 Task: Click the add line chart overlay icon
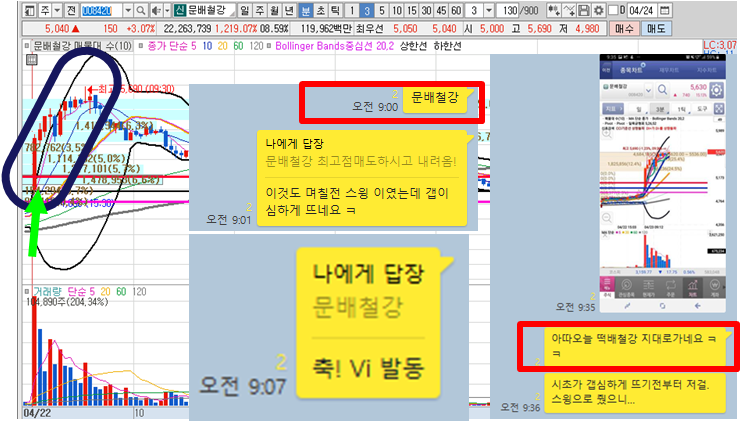click(x=569, y=10)
